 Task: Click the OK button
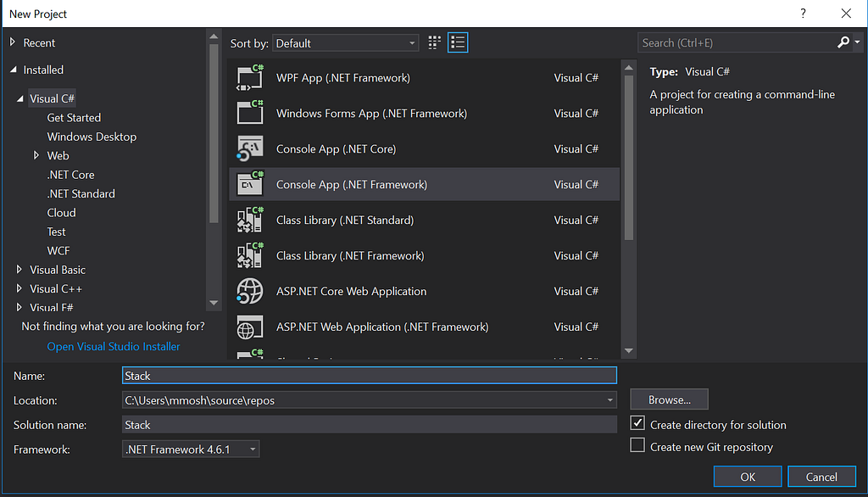(x=748, y=477)
